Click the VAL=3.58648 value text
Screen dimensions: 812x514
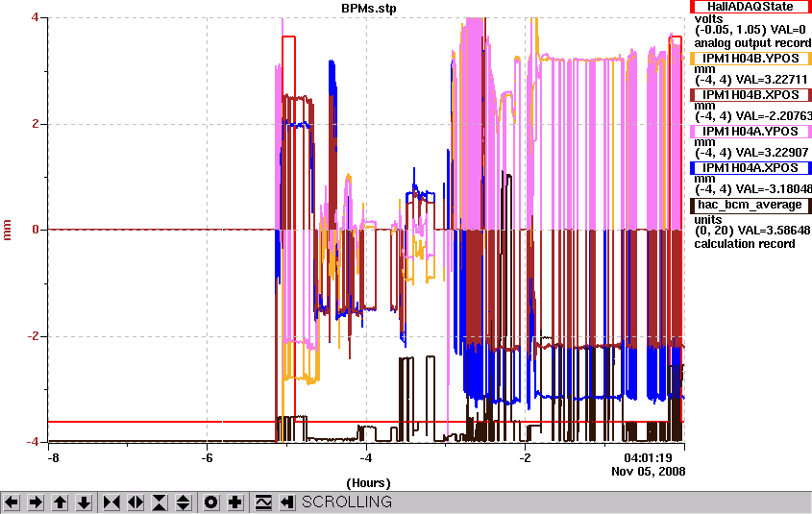[x=774, y=230]
